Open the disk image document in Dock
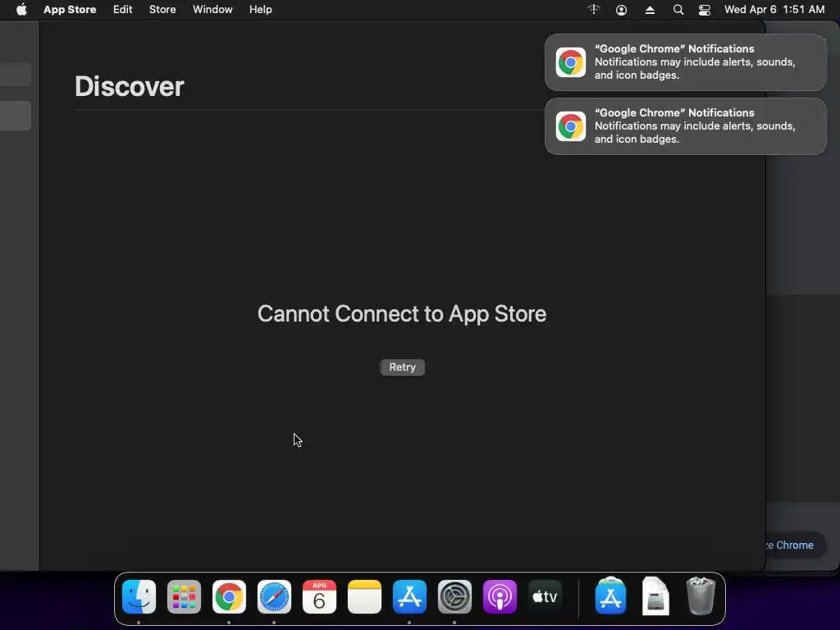Screen dimensions: 840x630 [x=655, y=596]
